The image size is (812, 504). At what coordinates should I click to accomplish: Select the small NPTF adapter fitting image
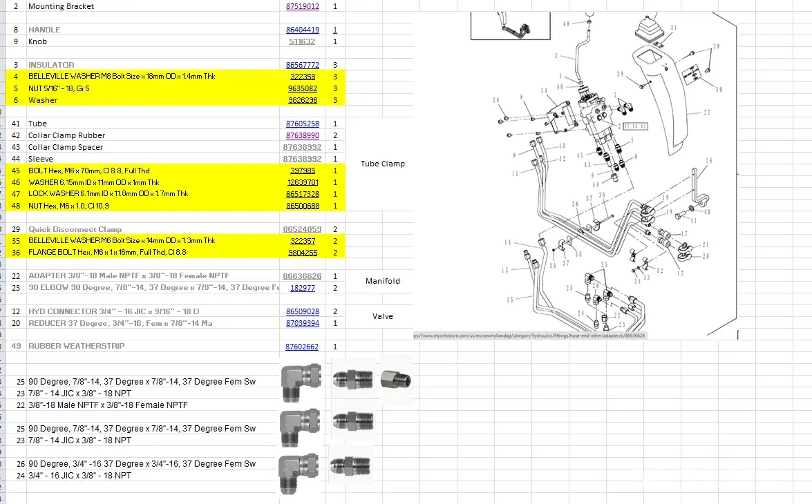396,378
